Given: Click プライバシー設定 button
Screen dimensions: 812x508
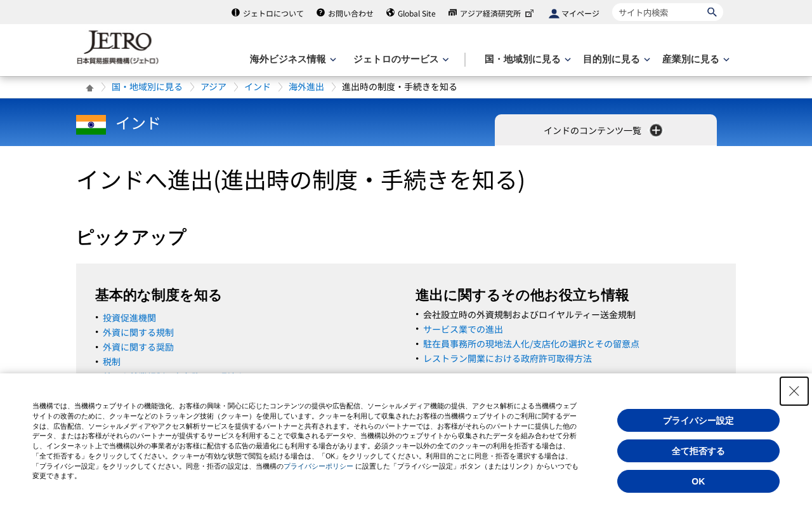Looking at the screenshot, I should click(698, 420).
